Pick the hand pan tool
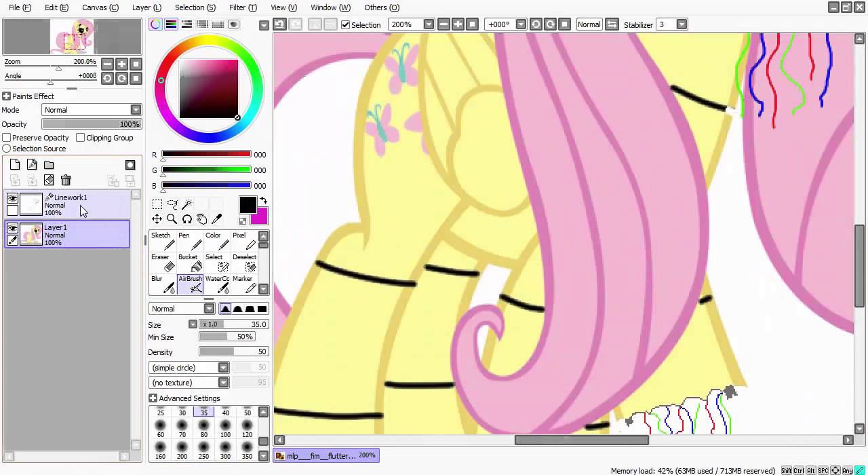868x475 pixels. point(201,219)
